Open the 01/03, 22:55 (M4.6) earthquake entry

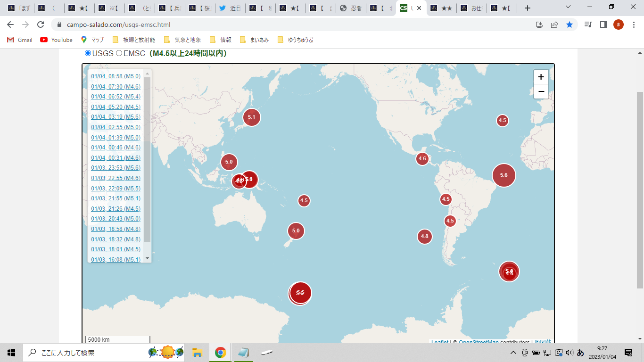tap(116, 178)
